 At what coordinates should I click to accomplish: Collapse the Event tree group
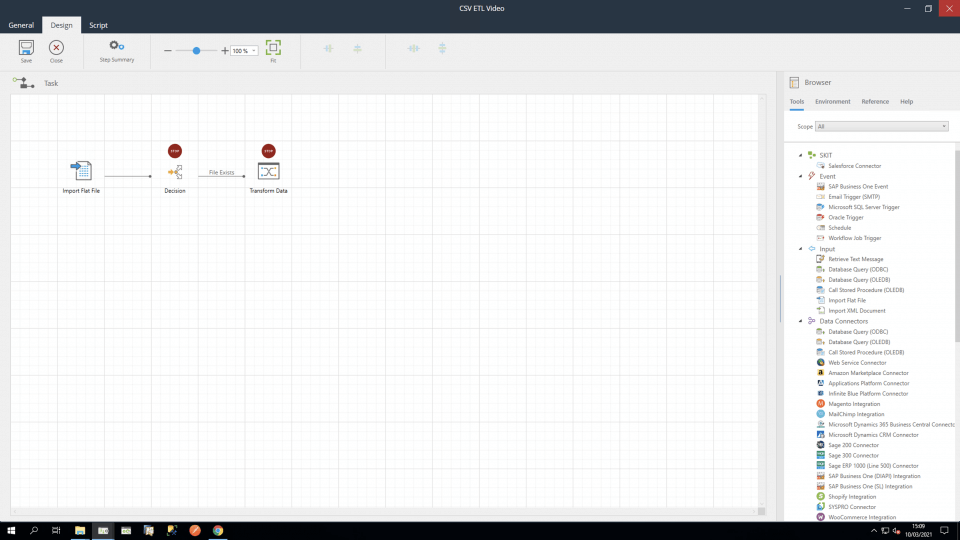(x=800, y=176)
